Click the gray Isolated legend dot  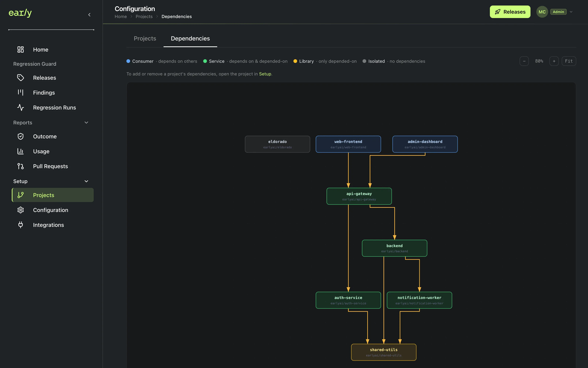point(364,61)
